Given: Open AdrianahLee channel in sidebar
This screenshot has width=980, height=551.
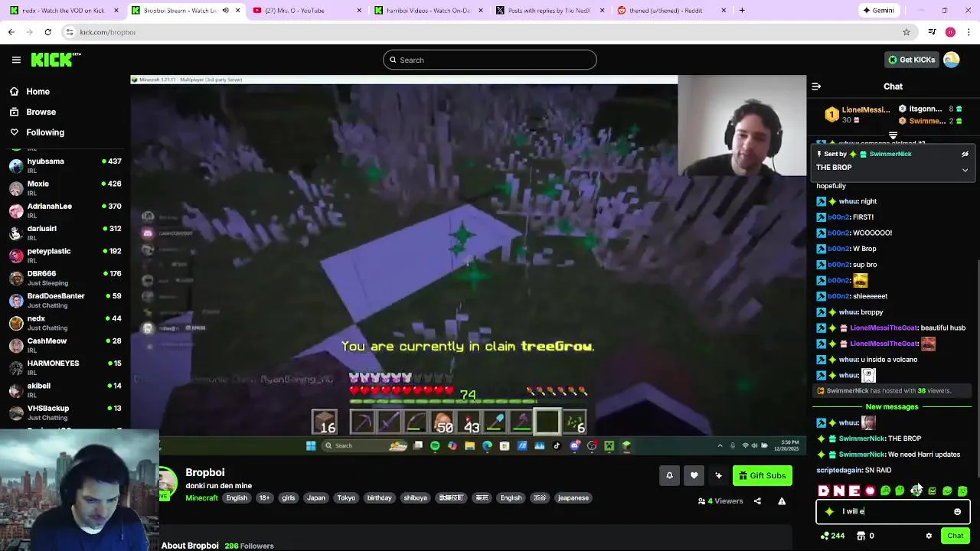Looking at the screenshot, I should point(65,210).
